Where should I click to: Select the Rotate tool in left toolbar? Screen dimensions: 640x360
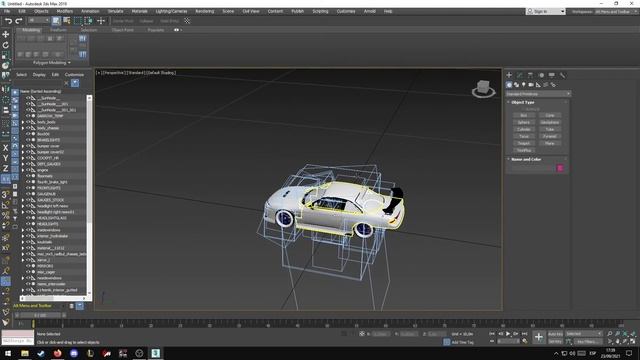6,45
